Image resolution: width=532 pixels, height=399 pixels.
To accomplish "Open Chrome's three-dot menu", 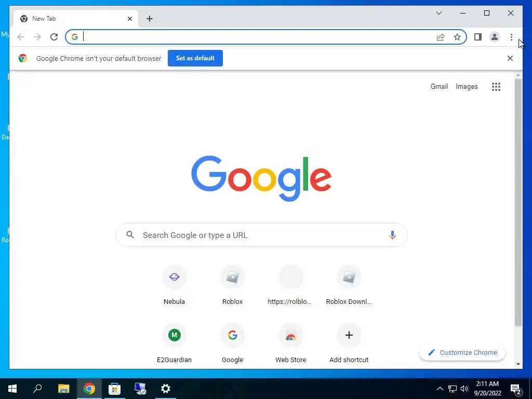I will (x=511, y=37).
